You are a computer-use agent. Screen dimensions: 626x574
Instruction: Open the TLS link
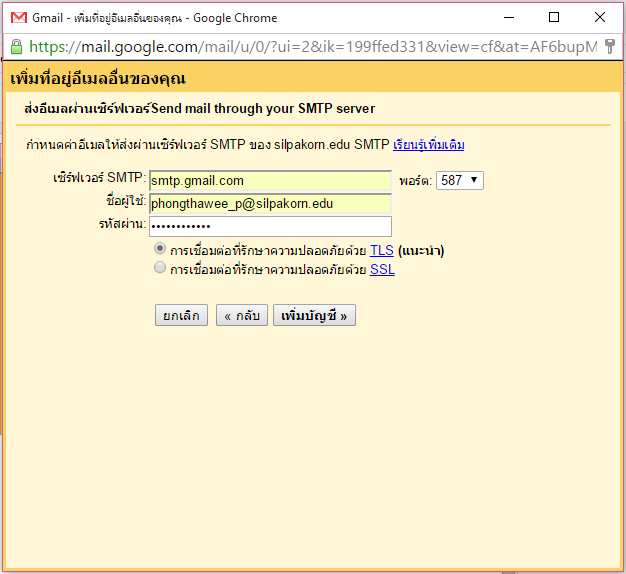[382, 250]
